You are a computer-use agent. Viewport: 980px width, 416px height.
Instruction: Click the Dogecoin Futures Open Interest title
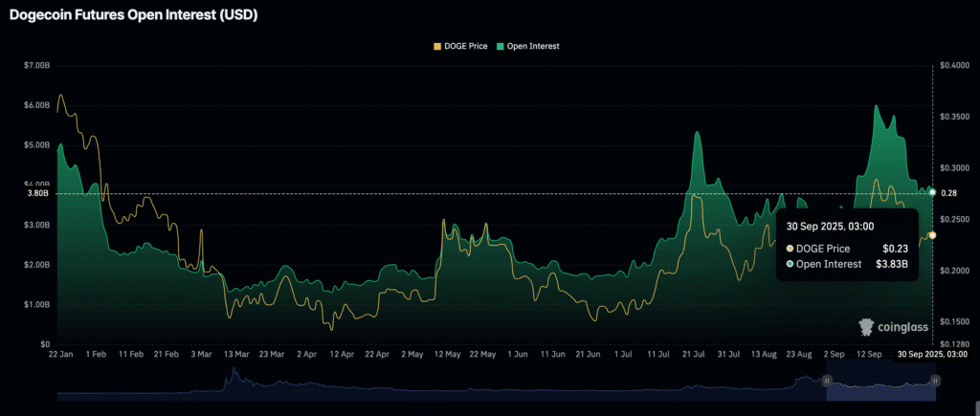[x=132, y=14]
